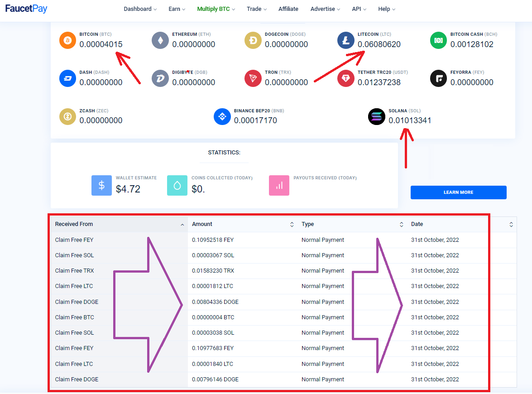532x394 pixels.
Task: Go to the Affiliate page
Action: [288, 9]
